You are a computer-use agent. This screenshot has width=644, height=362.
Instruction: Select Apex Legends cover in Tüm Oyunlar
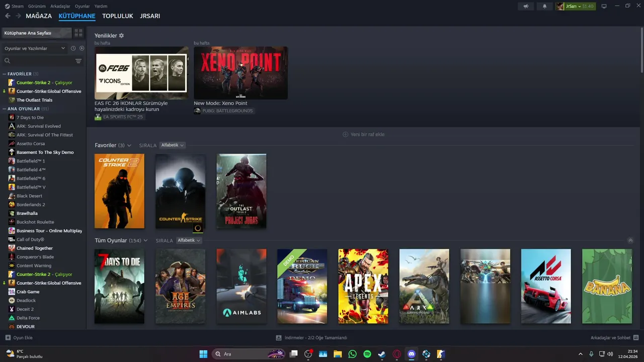[363, 286]
